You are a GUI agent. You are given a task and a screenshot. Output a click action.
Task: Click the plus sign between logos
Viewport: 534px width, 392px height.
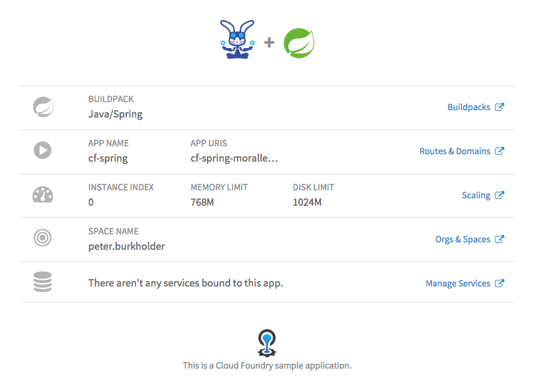pos(270,43)
